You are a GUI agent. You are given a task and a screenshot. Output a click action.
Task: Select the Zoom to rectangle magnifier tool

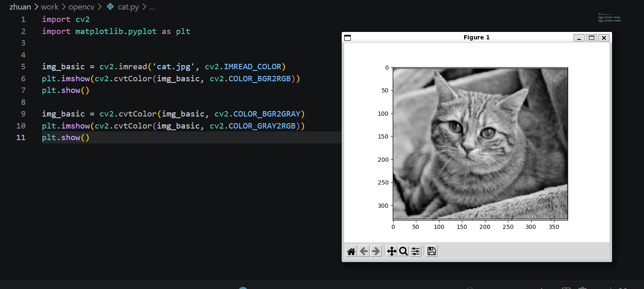[403, 251]
